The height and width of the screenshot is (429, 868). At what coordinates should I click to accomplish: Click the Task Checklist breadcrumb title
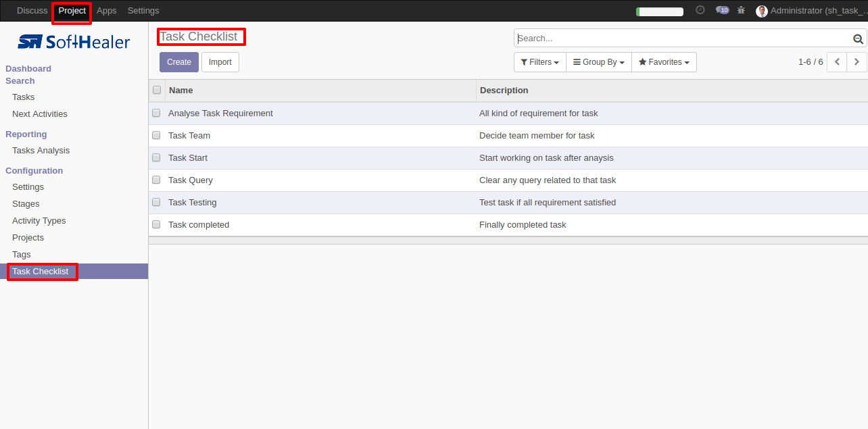tap(199, 36)
